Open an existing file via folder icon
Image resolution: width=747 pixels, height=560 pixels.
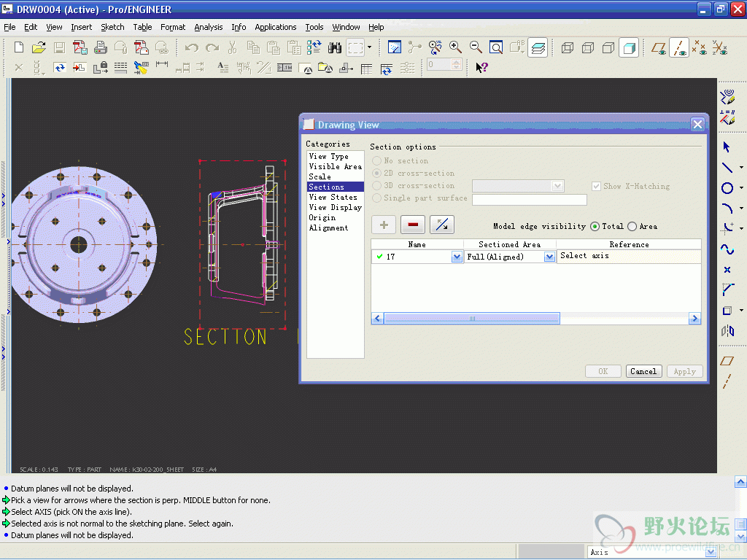[39, 47]
